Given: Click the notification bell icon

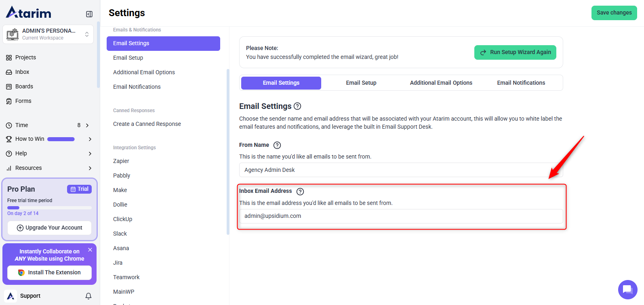Looking at the screenshot, I should (88, 296).
